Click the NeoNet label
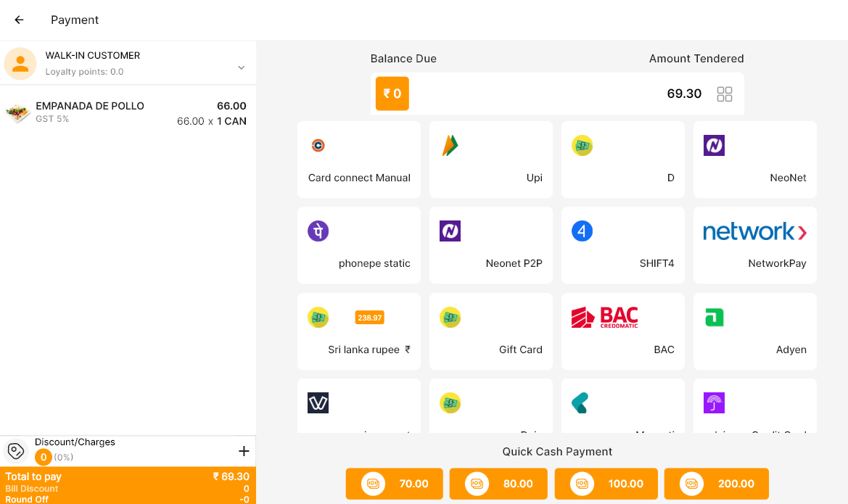The image size is (848, 504). point(788,178)
